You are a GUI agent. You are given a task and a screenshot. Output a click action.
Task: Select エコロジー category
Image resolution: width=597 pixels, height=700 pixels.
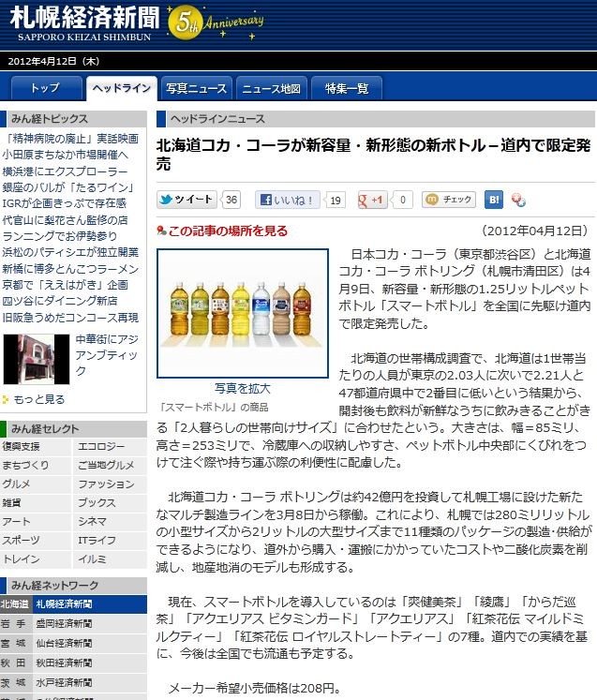pyautogui.click(x=101, y=446)
